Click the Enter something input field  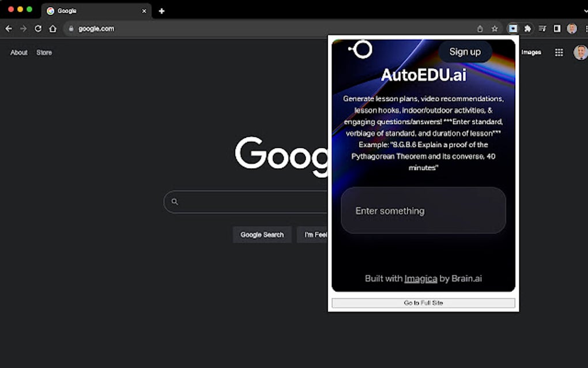point(423,211)
